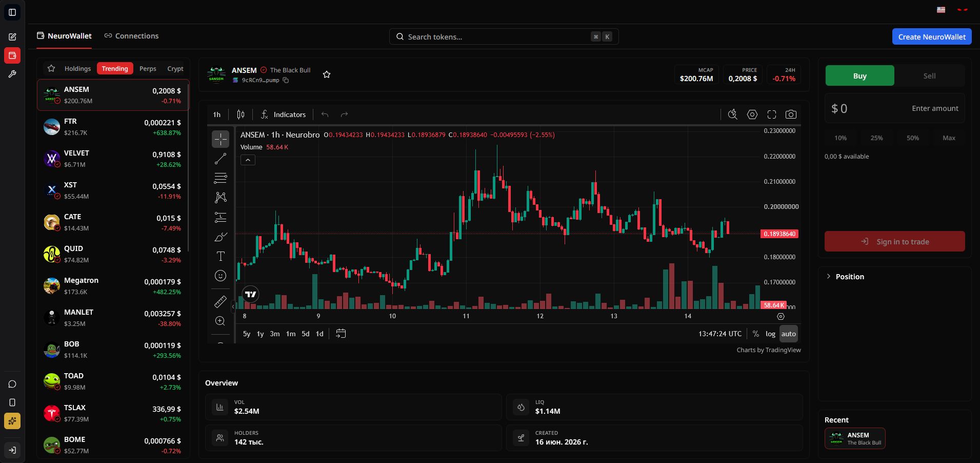This screenshot has height=463, width=980.
Task: Switch to Buy mode
Action: tap(860, 75)
